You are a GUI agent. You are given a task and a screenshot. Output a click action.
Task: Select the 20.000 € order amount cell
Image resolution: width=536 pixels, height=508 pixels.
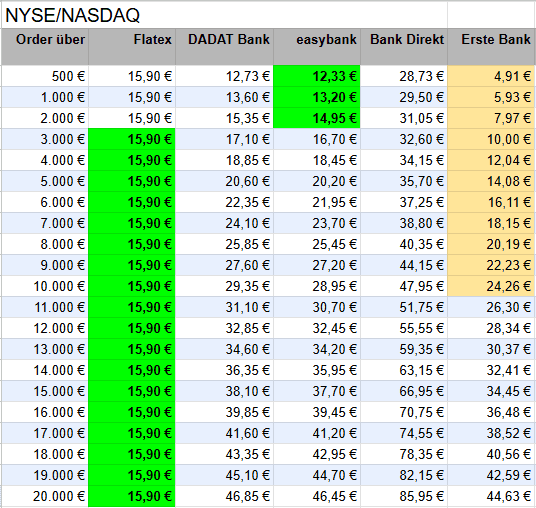pos(45,496)
